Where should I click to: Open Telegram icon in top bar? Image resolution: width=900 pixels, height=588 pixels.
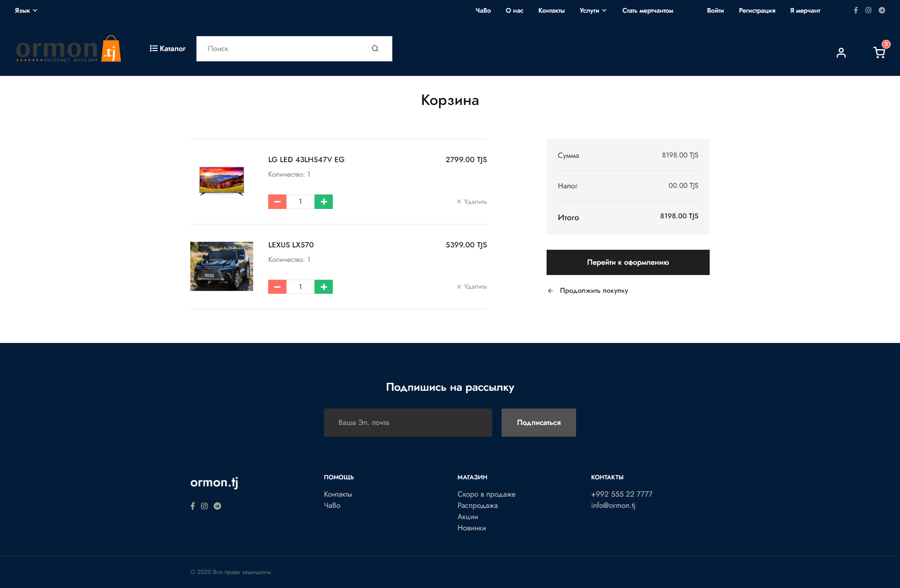(882, 10)
